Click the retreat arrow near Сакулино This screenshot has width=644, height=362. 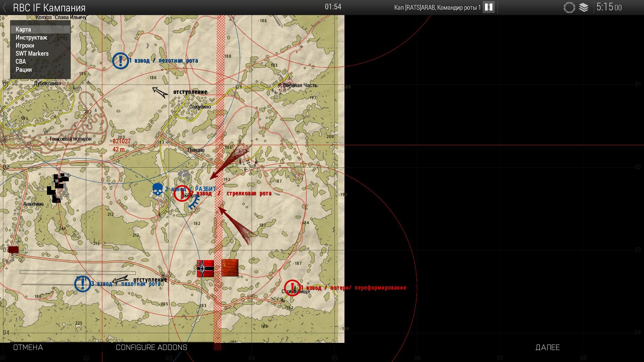click(160, 92)
